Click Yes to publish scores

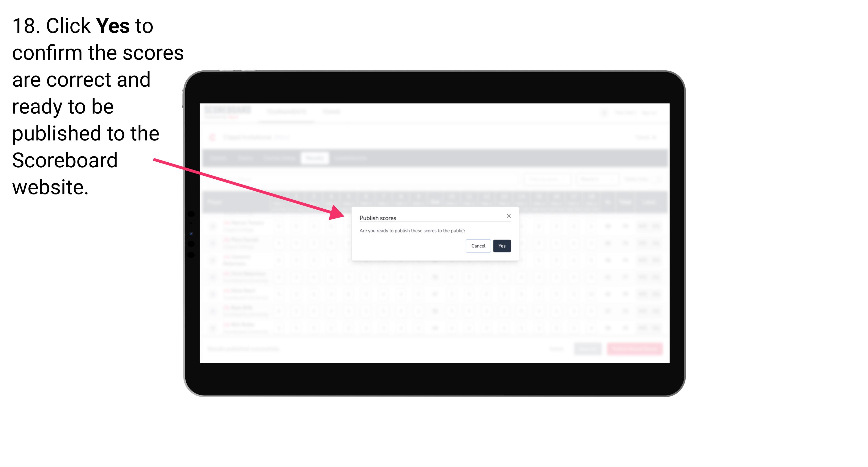(x=502, y=245)
